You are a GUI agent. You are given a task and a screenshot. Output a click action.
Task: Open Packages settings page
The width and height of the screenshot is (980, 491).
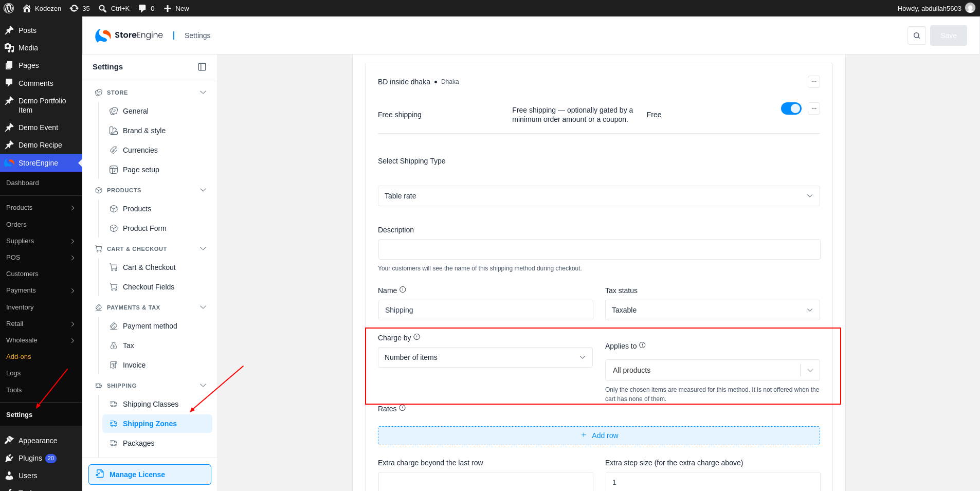click(157, 443)
